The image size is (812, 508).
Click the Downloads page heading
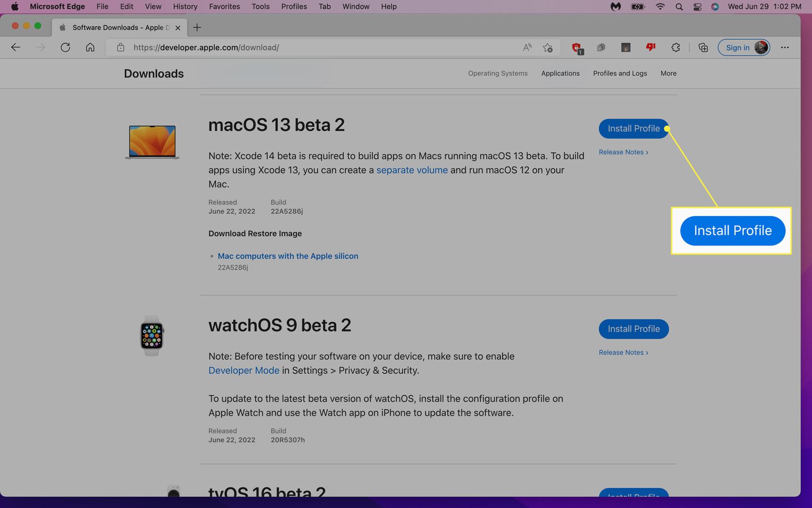[154, 74]
